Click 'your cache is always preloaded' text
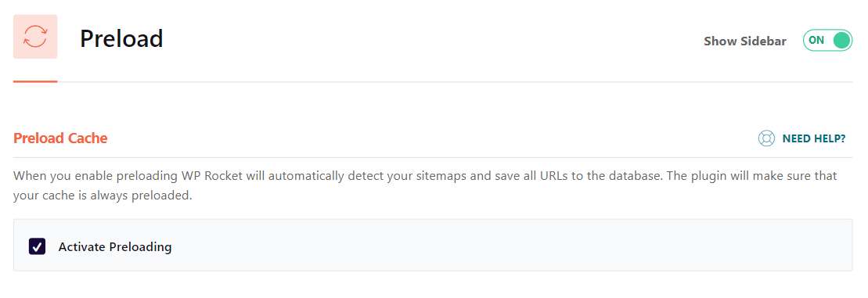Image resolution: width=868 pixels, height=298 pixels. click(103, 196)
